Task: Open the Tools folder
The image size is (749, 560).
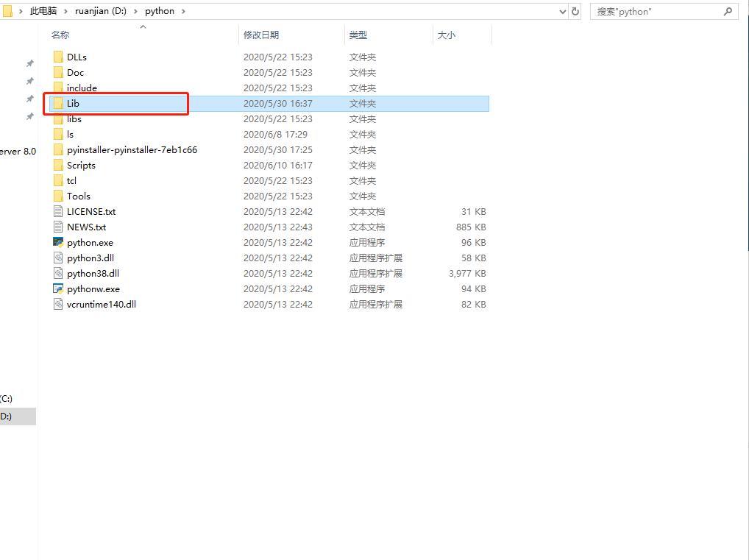Action: 78,196
